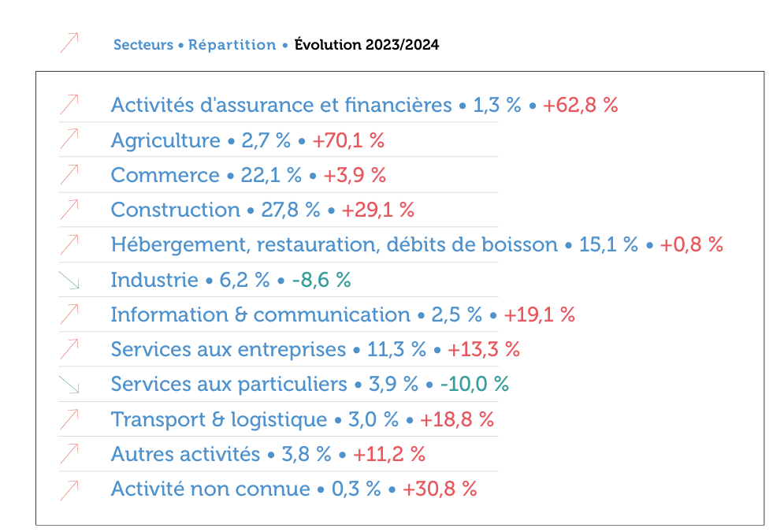
Task: Open the Activités d'assurance et financières row
Action: tap(281, 105)
